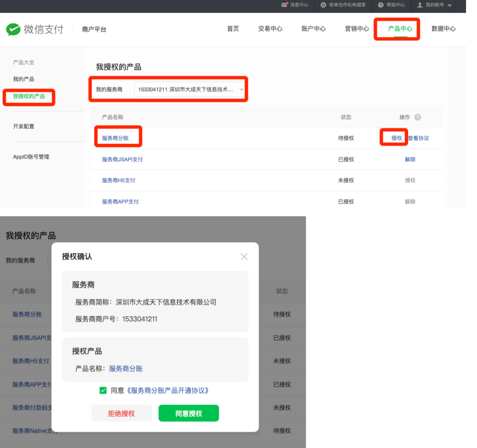Click the 状态 column header in top table

coord(346,117)
